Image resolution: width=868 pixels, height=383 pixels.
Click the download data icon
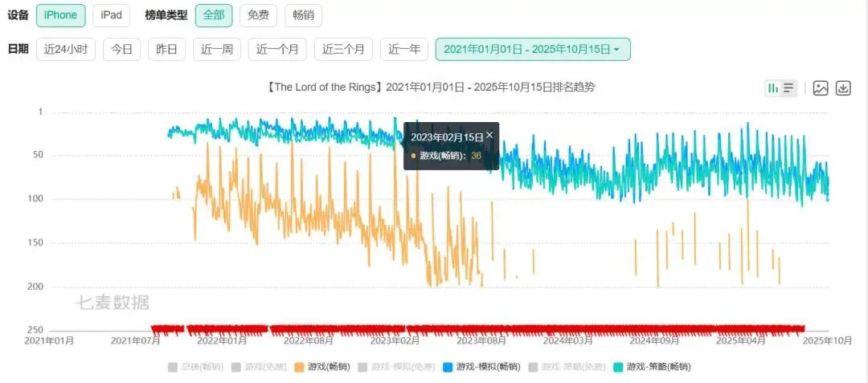point(843,88)
